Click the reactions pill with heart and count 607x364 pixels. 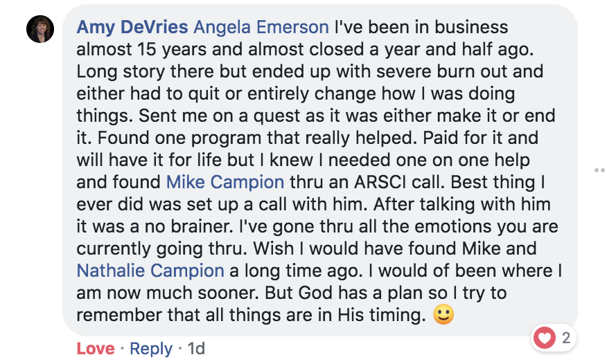(554, 338)
